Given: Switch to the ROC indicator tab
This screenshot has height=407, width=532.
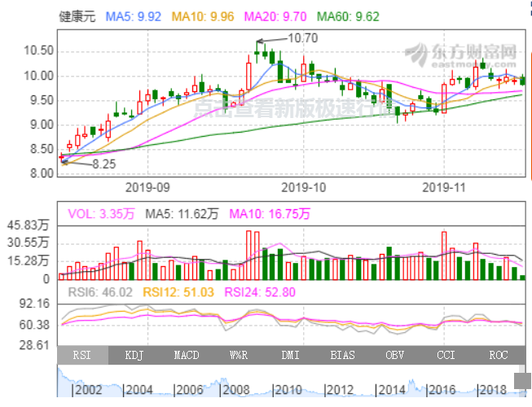Looking at the screenshot, I should pyautogui.click(x=499, y=356).
